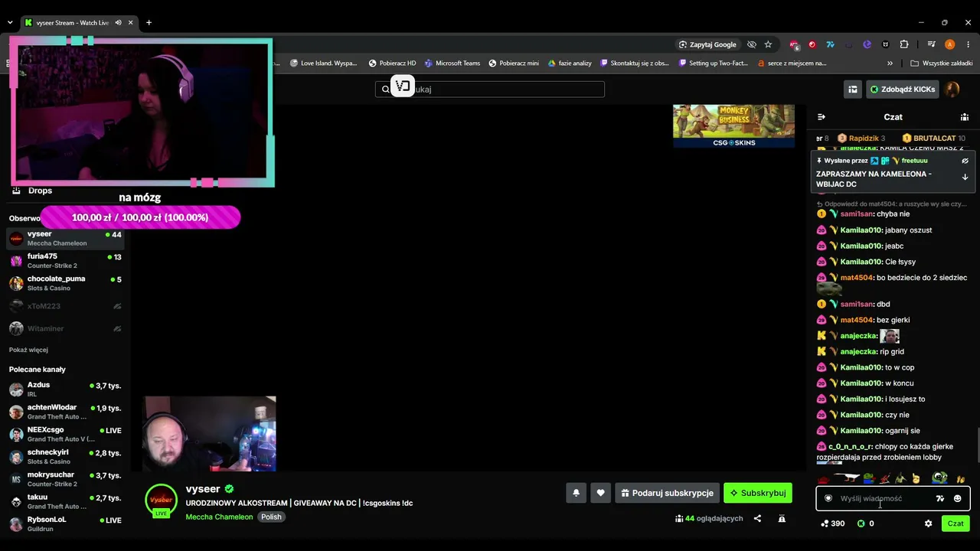Viewport: 980px width, 551px height.
Task: Click the 44 oglądających viewer count
Action: click(x=709, y=518)
